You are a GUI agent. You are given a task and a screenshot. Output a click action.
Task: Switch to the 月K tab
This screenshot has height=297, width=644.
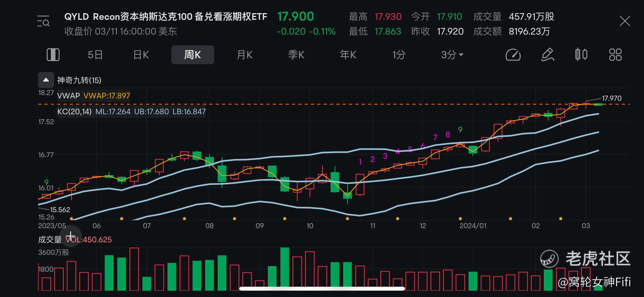click(244, 55)
